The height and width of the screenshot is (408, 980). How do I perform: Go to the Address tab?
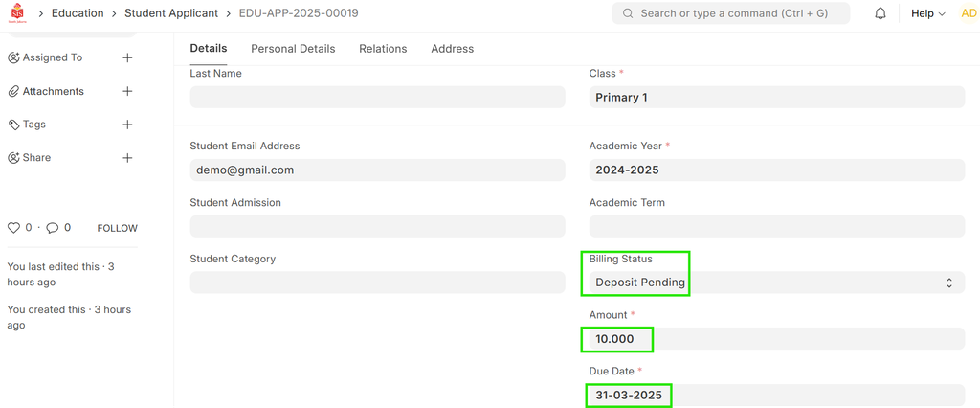tap(452, 49)
